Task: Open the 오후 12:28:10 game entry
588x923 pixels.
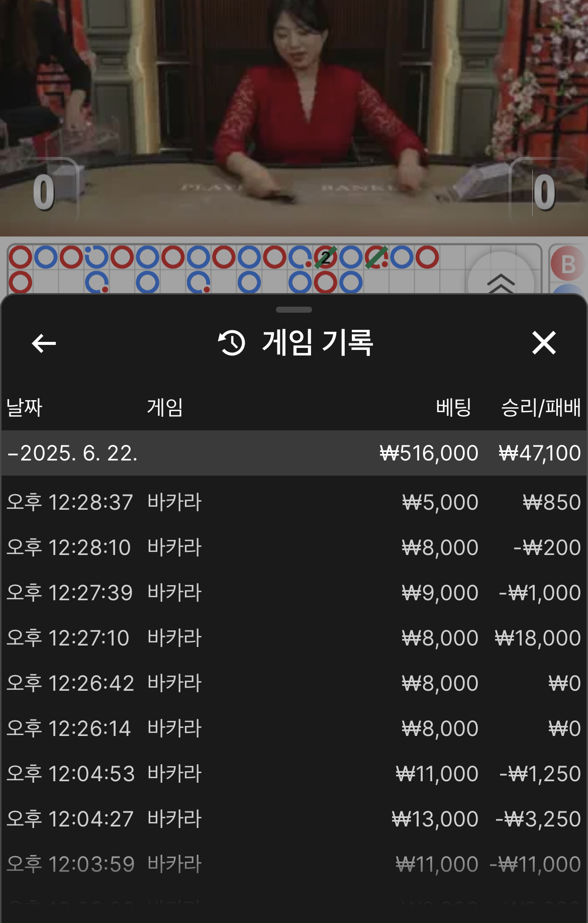Action: coord(294,547)
